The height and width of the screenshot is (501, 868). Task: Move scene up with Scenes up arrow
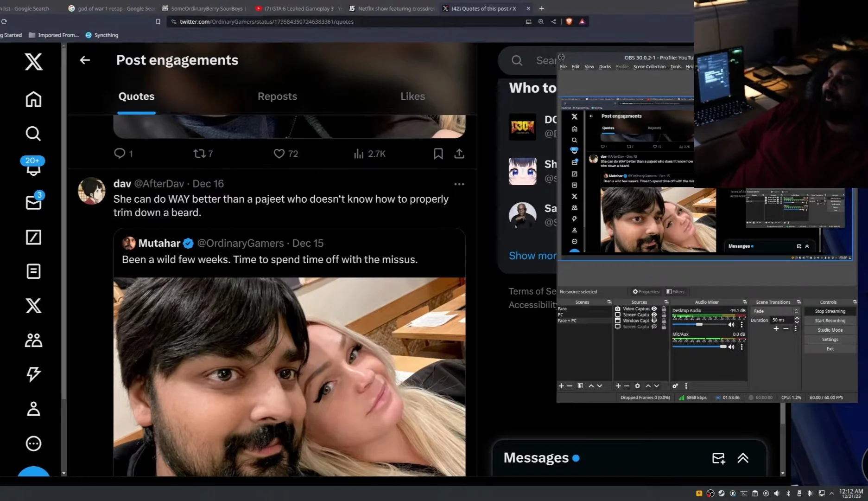click(x=591, y=386)
